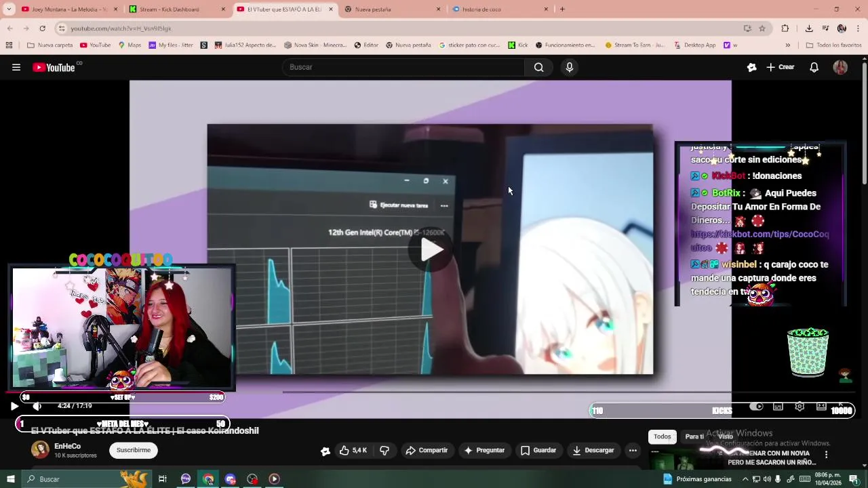Switch to theater mode in the player
Image resolution: width=868 pixels, height=488 pixels.
coord(821,407)
